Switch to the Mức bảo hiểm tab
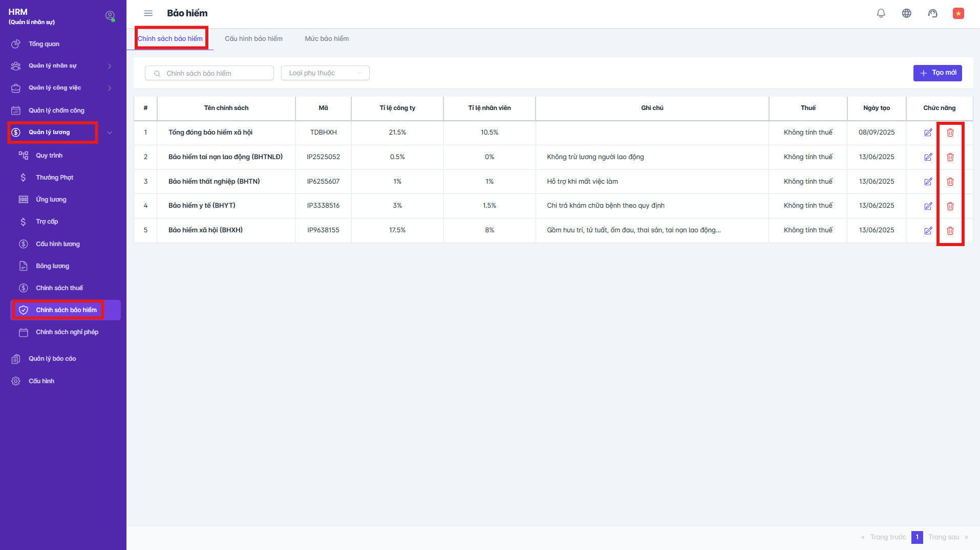 [x=327, y=39]
